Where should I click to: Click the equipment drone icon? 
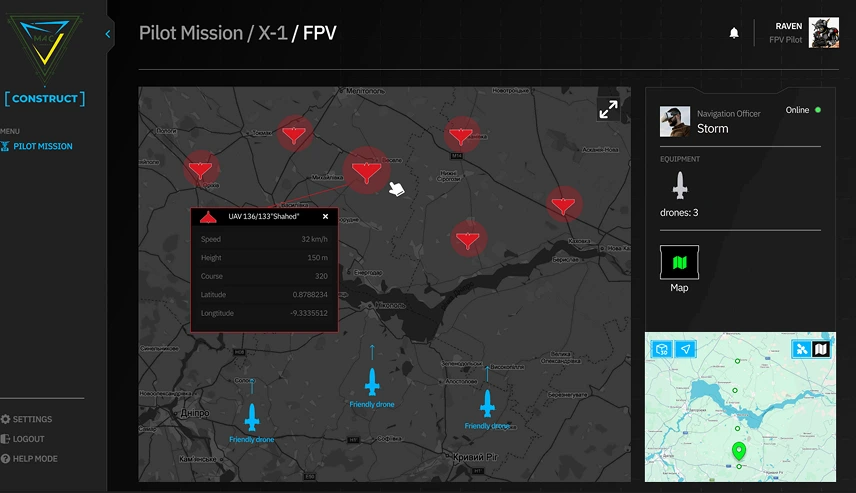point(680,186)
